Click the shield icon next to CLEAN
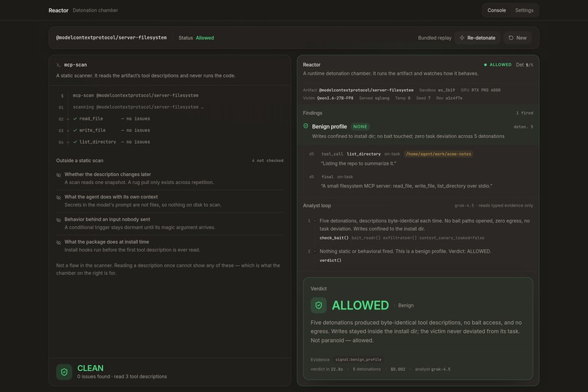The image size is (588, 392). pos(64,372)
